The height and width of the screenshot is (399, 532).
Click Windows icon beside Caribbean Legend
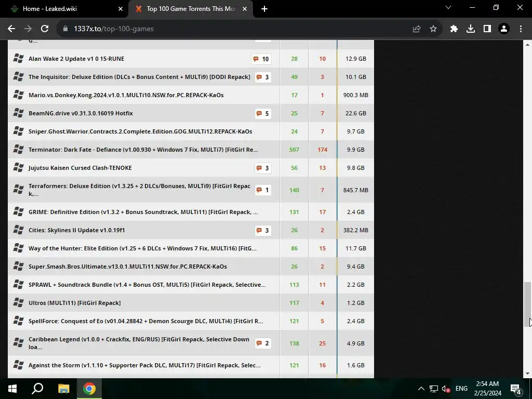tap(18, 343)
